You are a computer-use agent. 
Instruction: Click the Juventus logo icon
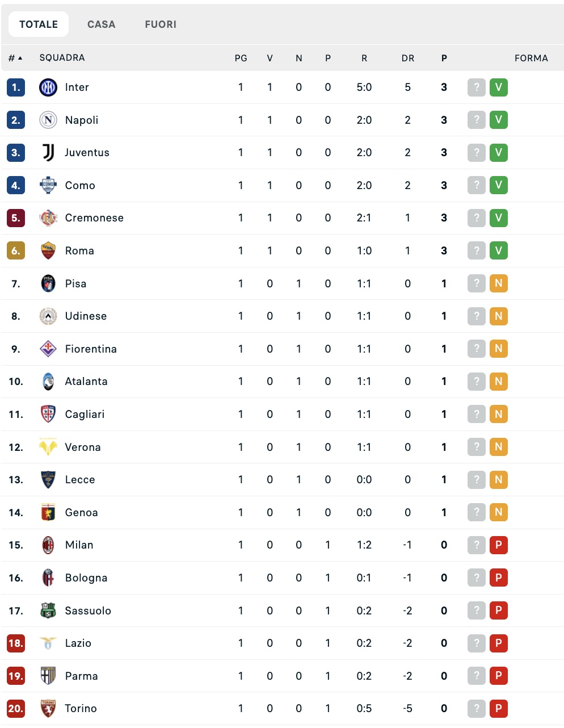[48, 153]
